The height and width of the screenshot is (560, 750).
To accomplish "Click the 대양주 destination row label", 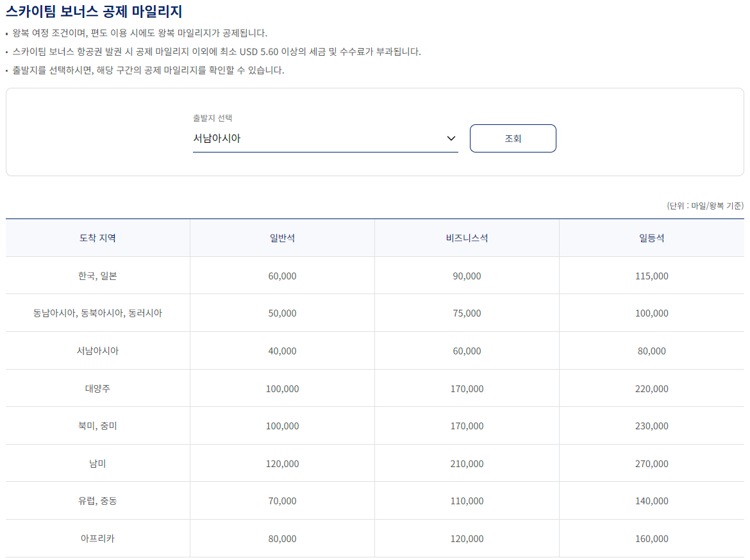I will coord(96,388).
